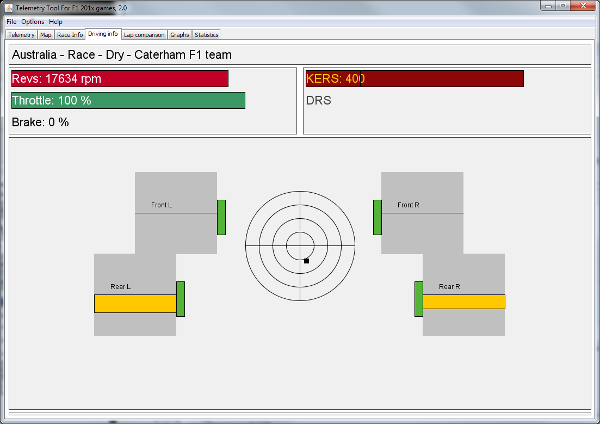Click the black g-force dot in the circle
This screenshot has height=424, width=600.
point(306,261)
